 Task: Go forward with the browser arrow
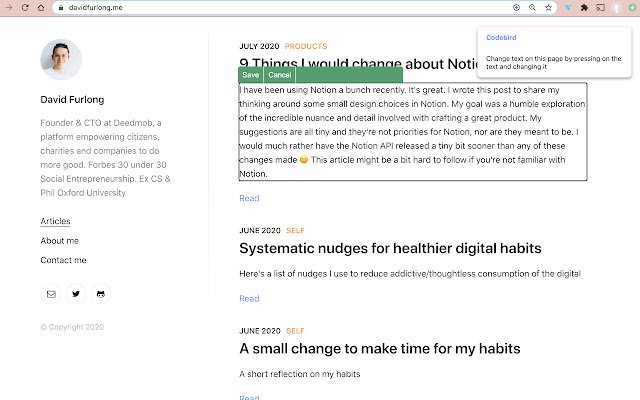(9, 7)
